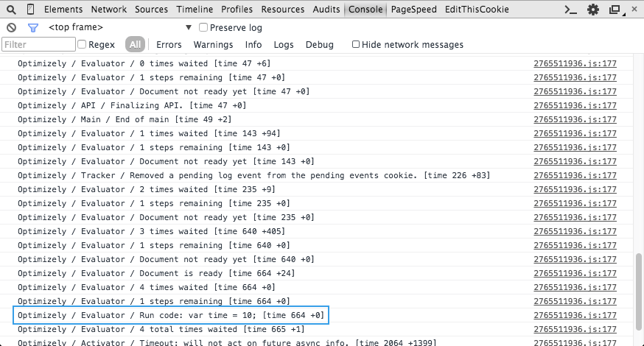Filter console by Errors
Image resolution: width=644 pixels, height=346 pixels.
169,45
